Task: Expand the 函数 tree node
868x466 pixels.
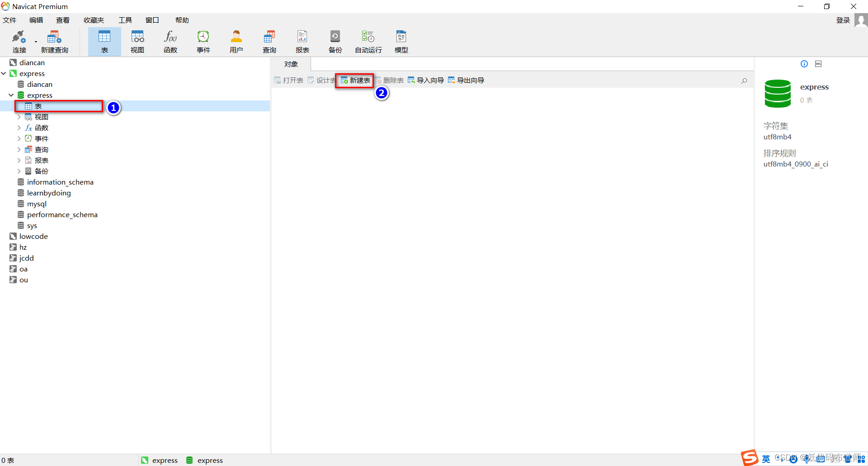Action: coord(19,128)
